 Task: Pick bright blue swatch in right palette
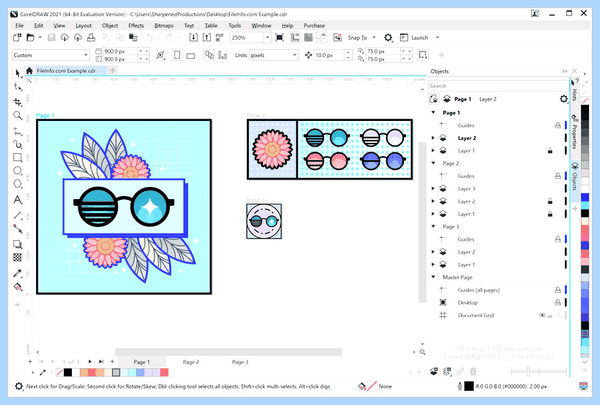coord(585,197)
